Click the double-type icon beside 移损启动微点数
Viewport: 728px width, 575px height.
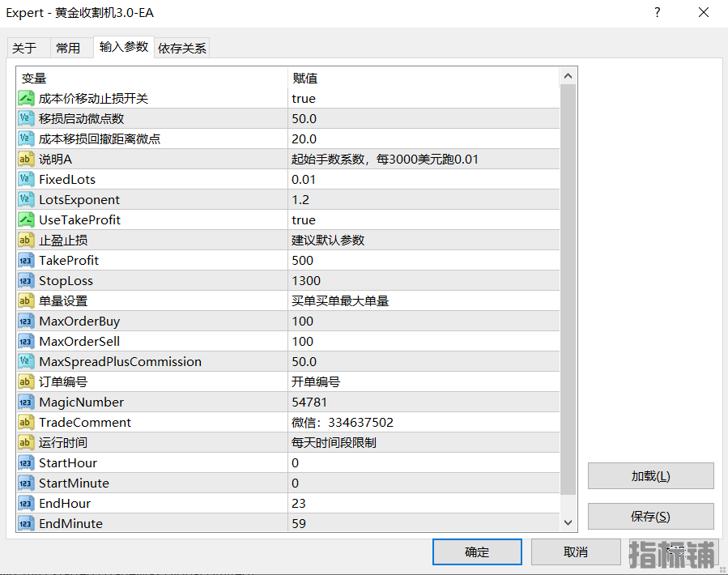(x=26, y=118)
